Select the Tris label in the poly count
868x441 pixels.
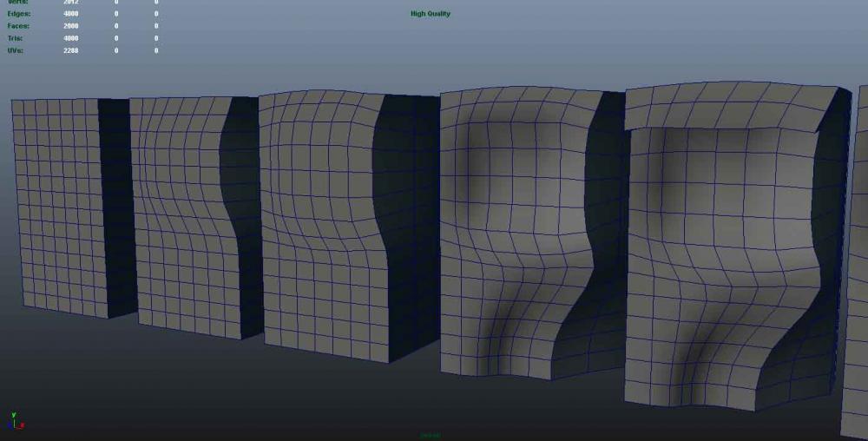[x=16, y=38]
